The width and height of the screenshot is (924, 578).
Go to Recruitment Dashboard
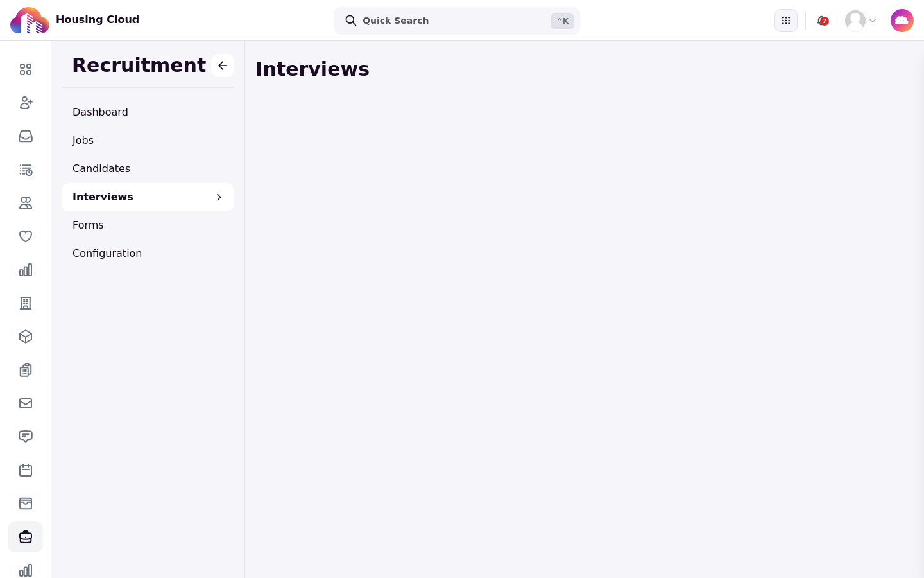point(148,112)
